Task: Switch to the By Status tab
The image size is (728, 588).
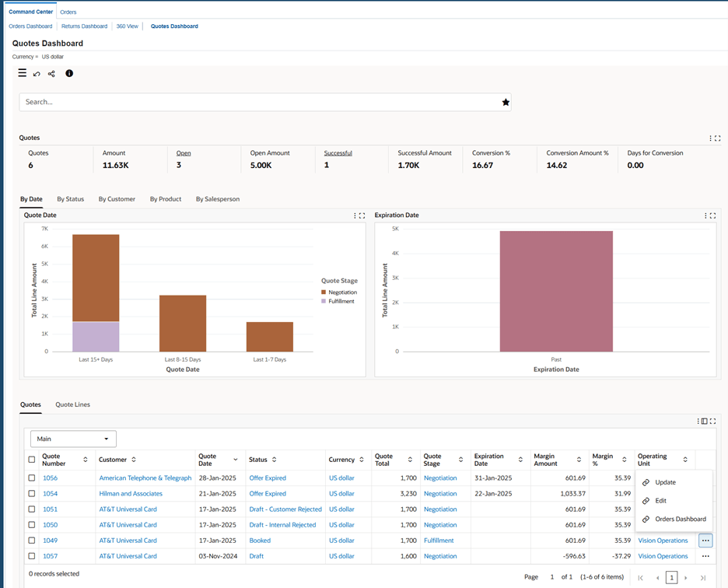Action: click(71, 199)
